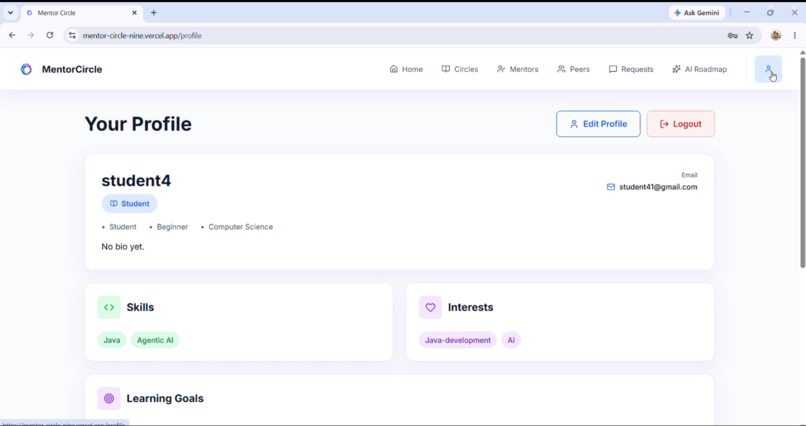This screenshot has height=426, width=806.
Task: Click the Edit Profile button
Action: (598, 124)
